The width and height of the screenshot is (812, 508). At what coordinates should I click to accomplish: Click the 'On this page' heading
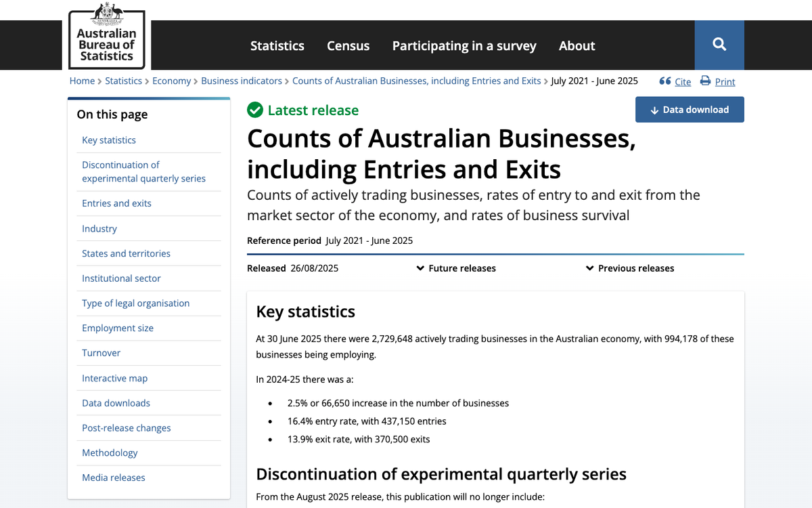112,114
